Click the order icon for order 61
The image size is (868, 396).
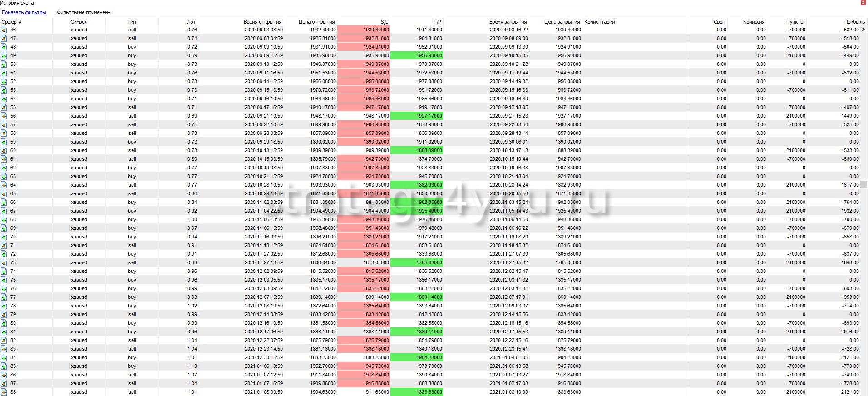pyautogui.click(x=4, y=159)
